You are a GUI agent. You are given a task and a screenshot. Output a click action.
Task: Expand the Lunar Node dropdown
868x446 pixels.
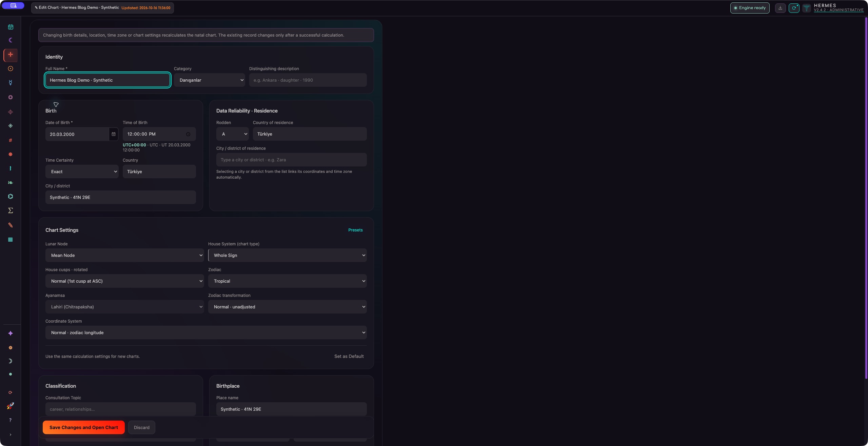[x=124, y=255]
